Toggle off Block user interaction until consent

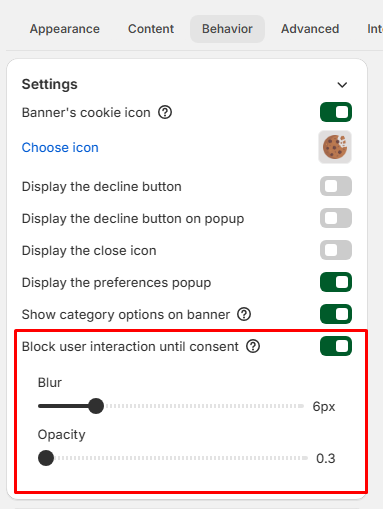[336, 346]
